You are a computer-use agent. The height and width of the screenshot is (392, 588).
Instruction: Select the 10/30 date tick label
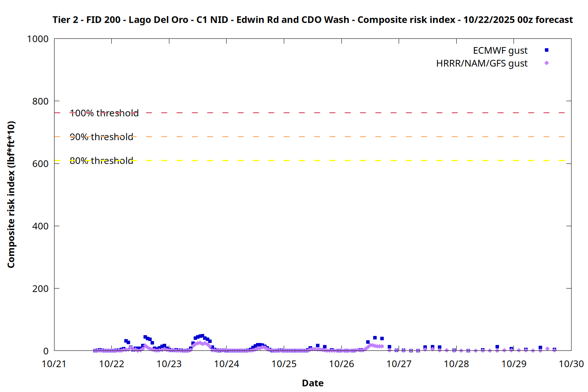point(571,364)
